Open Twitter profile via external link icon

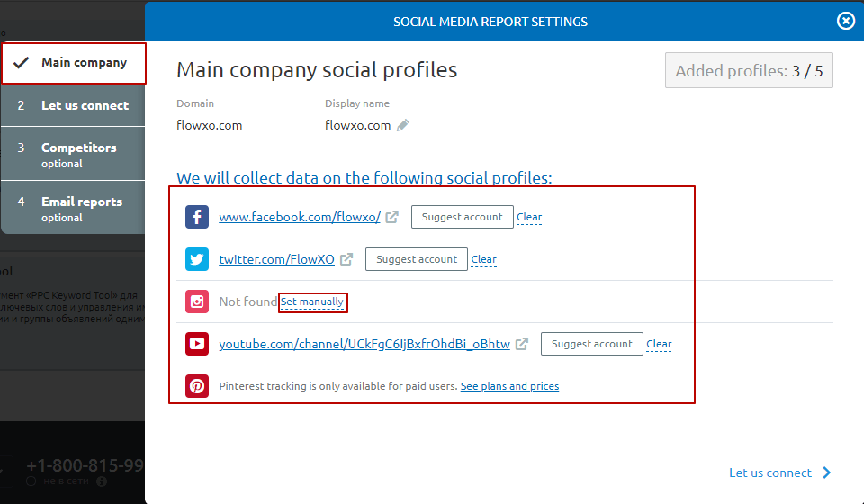346,259
